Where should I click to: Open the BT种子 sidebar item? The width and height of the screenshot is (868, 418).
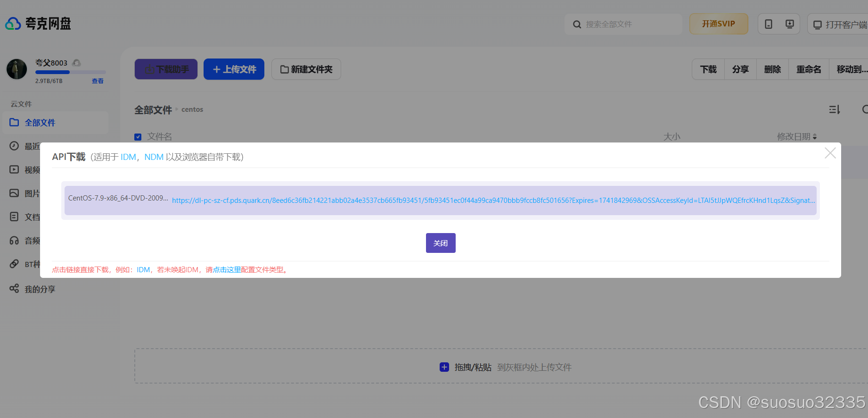pos(25,264)
